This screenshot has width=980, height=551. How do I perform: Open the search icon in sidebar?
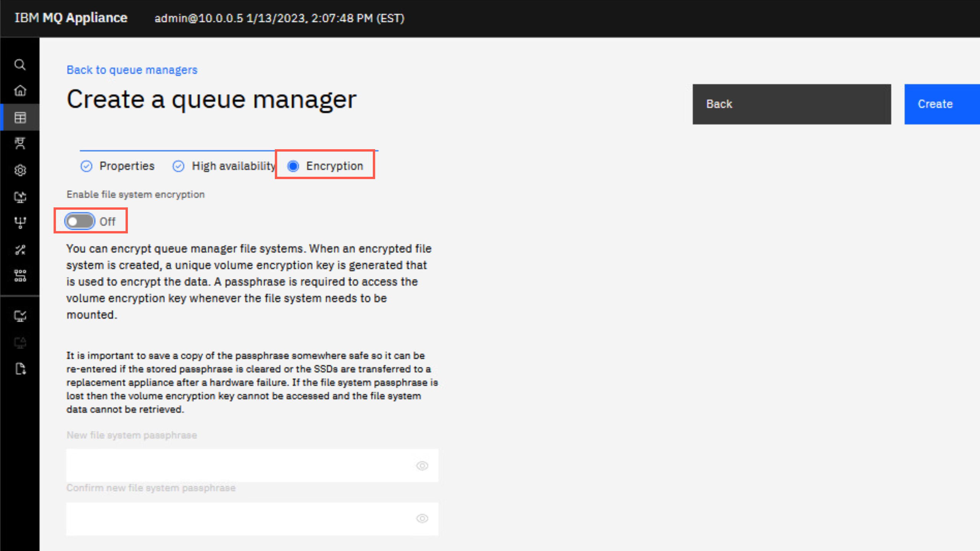20,64
